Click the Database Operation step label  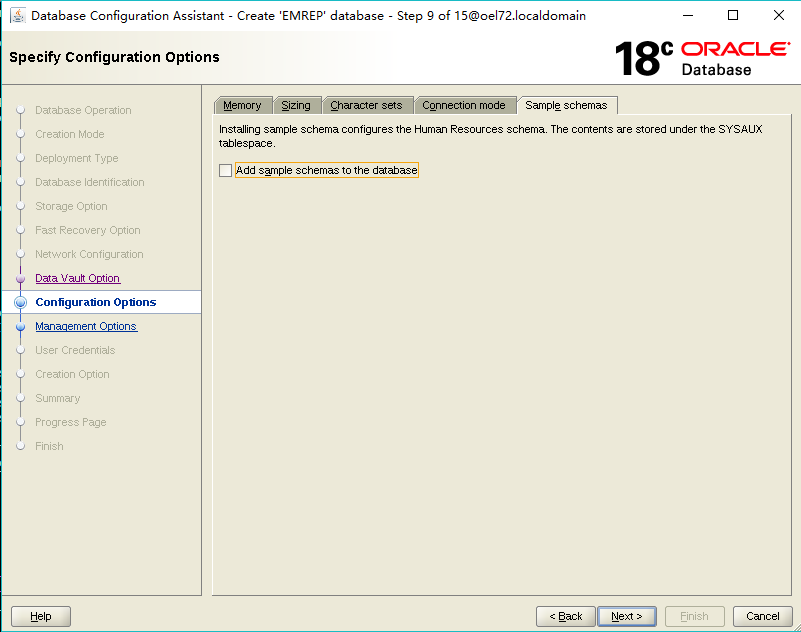[x=83, y=110]
